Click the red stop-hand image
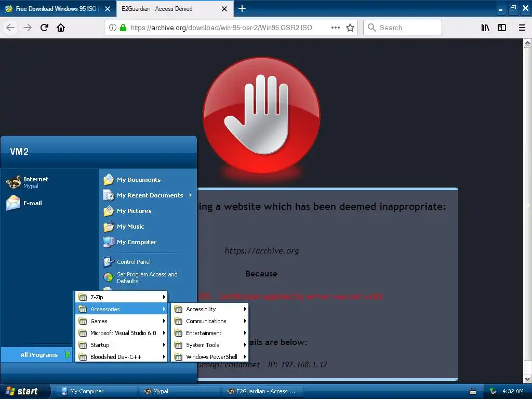Screen dimensions: 532x399 coord(261,115)
